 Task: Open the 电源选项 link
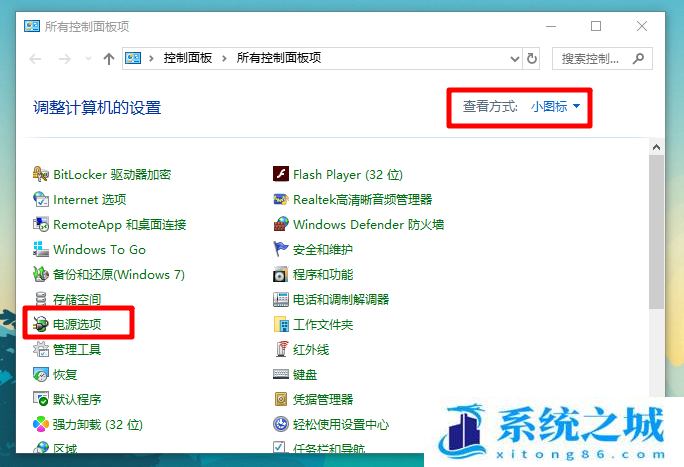click(77, 324)
